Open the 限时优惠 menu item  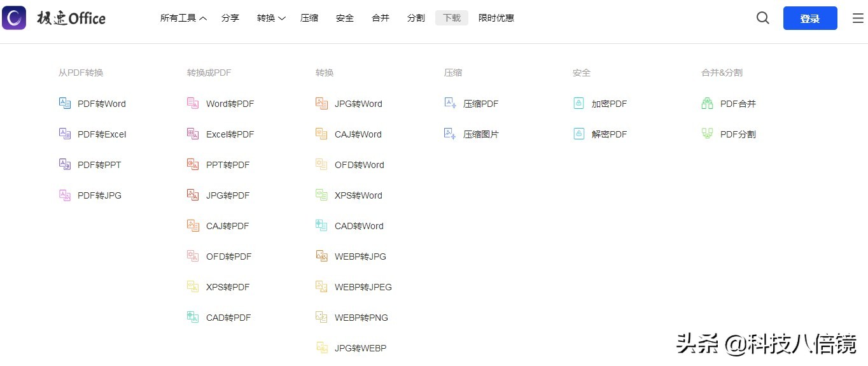496,18
